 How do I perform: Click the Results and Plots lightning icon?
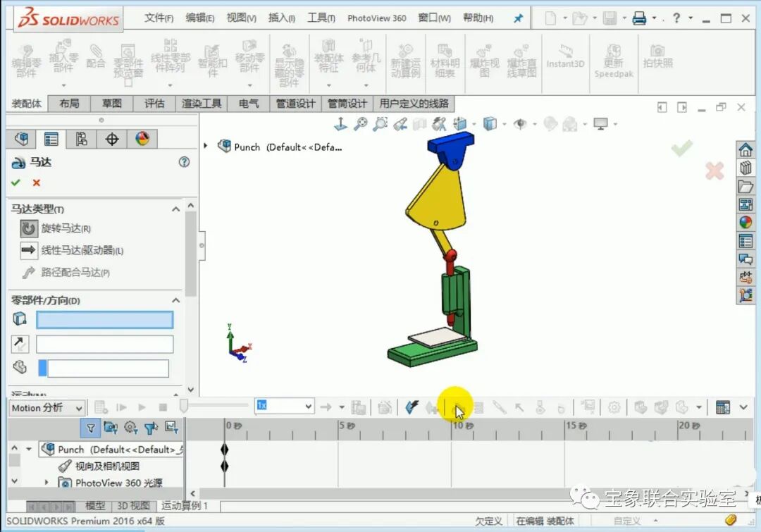coord(412,407)
